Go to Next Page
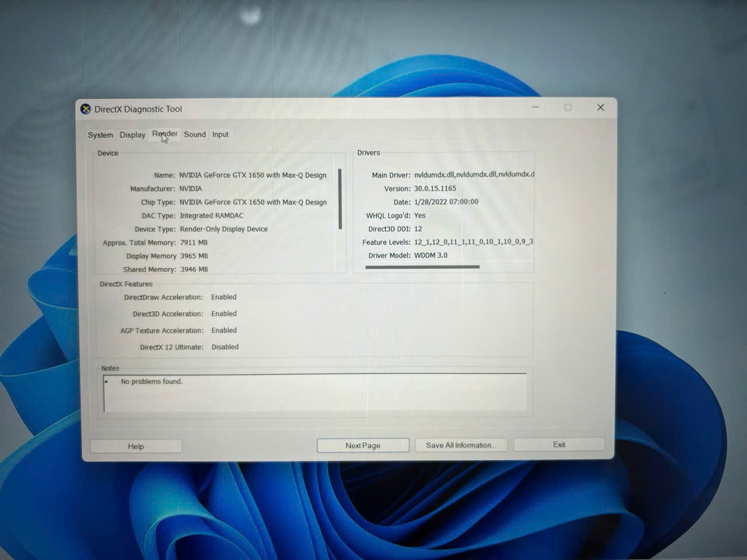The image size is (747, 560). coord(363,445)
